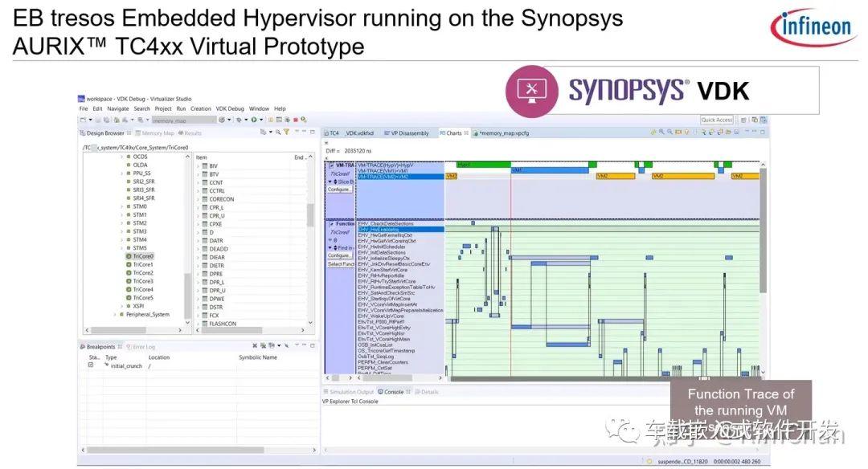Expand the CORECON register item

(199, 199)
